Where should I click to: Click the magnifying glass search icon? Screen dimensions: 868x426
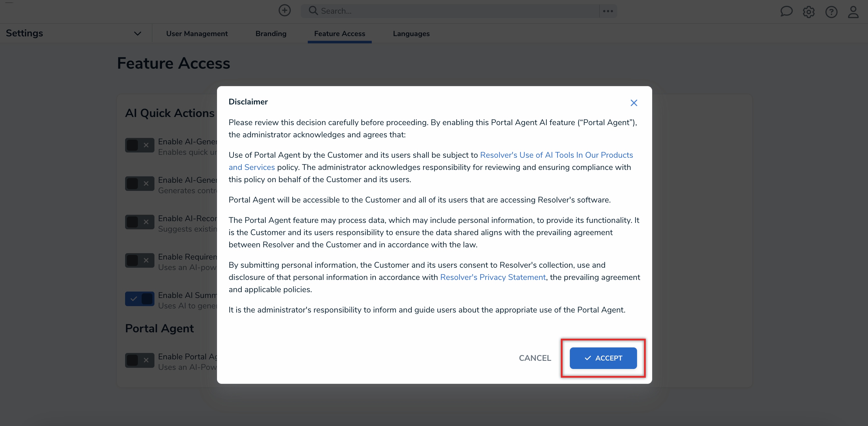pos(313,11)
